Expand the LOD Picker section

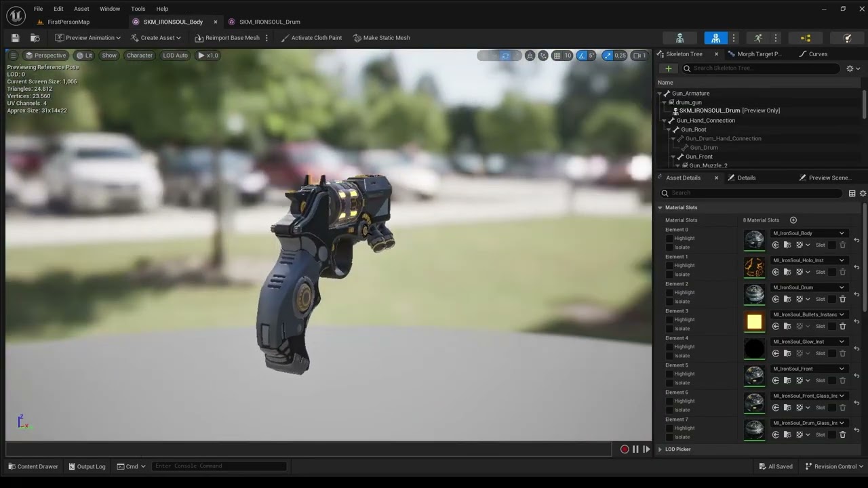(x=660, y=449)
